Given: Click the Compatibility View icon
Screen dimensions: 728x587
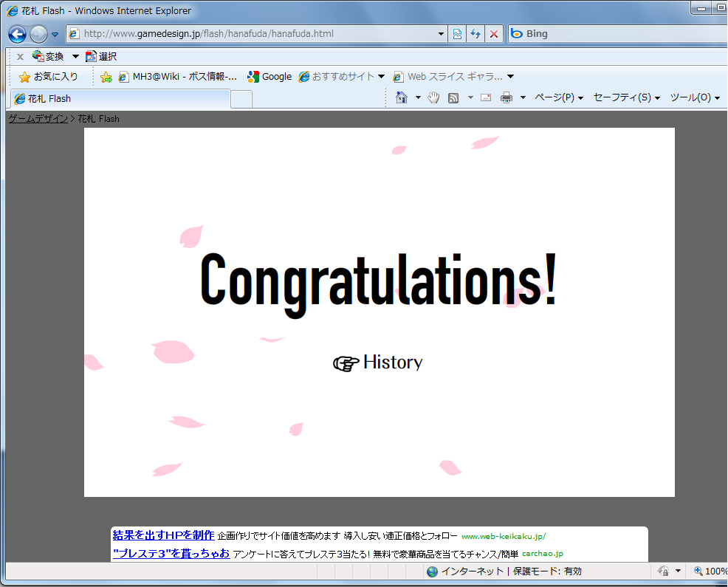Looking at the screenshot, I should click(x=458, y=34).
